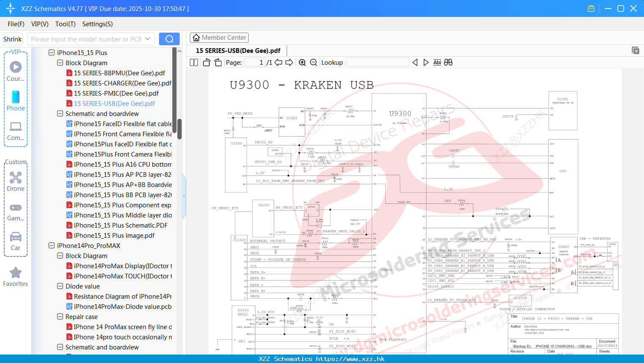Open the Game console category
Image resolution: width=644 pixels, height=363 pixels.
[16, 212]
